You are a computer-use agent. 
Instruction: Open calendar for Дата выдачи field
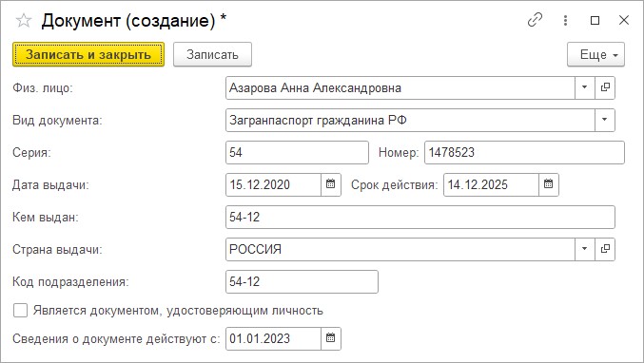[331, 184]
